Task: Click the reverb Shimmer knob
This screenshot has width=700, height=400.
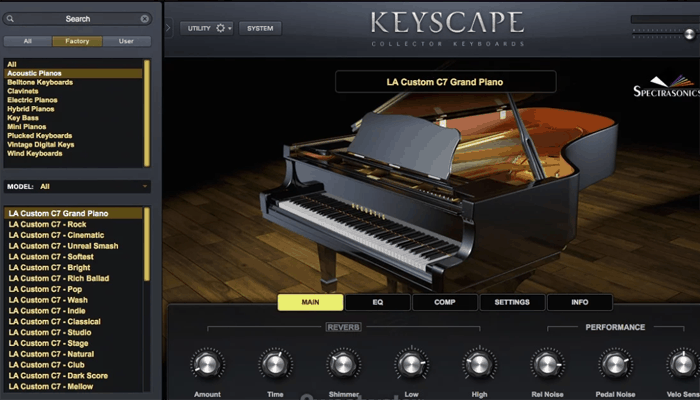Action: click(343, 364)
